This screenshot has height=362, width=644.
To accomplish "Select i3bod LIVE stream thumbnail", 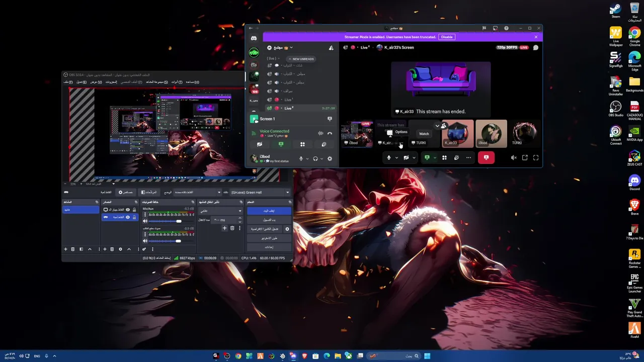I will 357,134.
